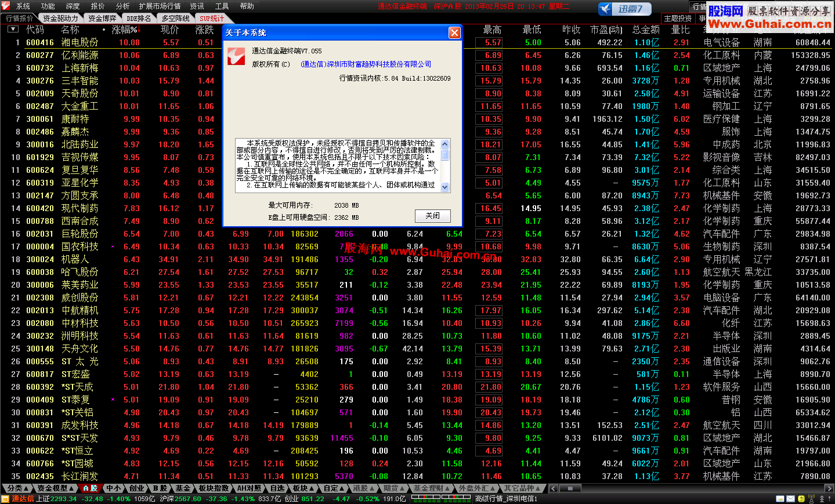Click the × marker on ST泰复 row
Screen dimensions: 835x504
pyautogui.click(x=113, y=400)
